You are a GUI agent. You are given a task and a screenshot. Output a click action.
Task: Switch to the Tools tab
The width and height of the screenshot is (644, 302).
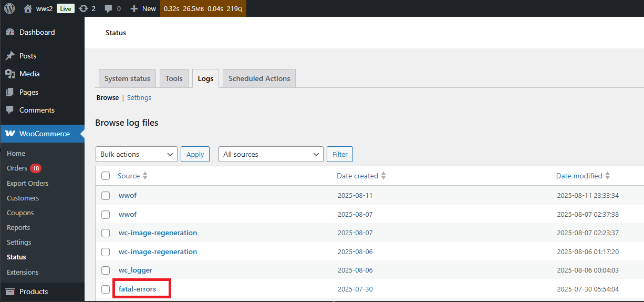[x=174, y=78]
